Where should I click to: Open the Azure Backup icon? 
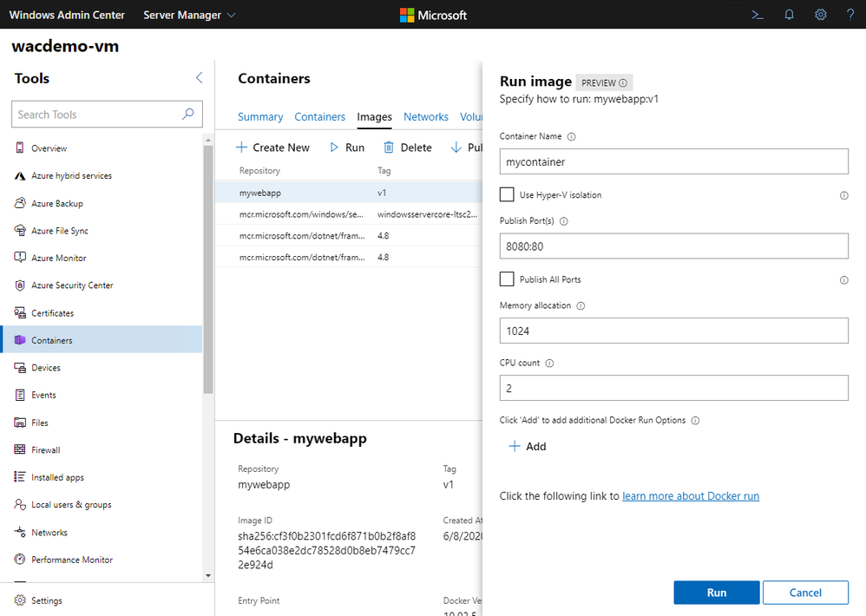(20, 202)
